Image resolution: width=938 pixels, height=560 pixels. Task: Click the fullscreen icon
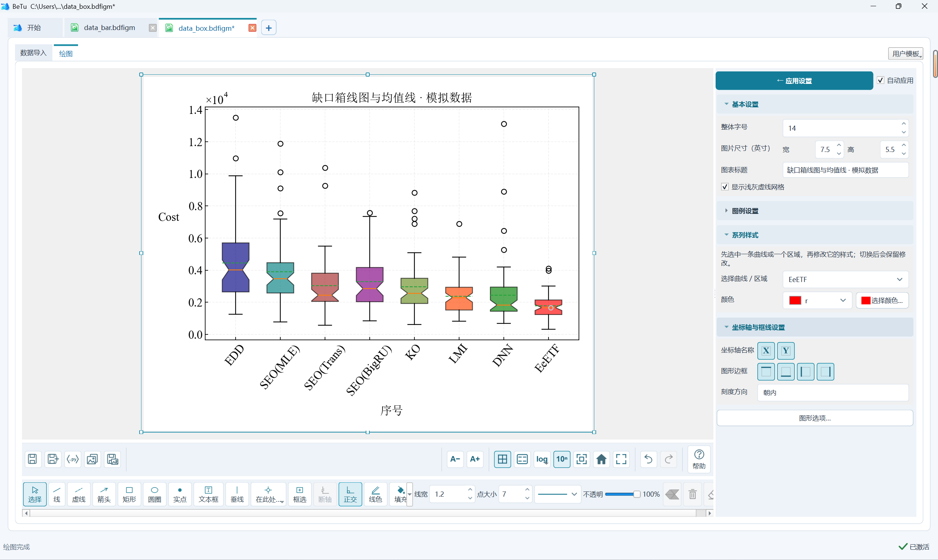[x=621, y=459]
